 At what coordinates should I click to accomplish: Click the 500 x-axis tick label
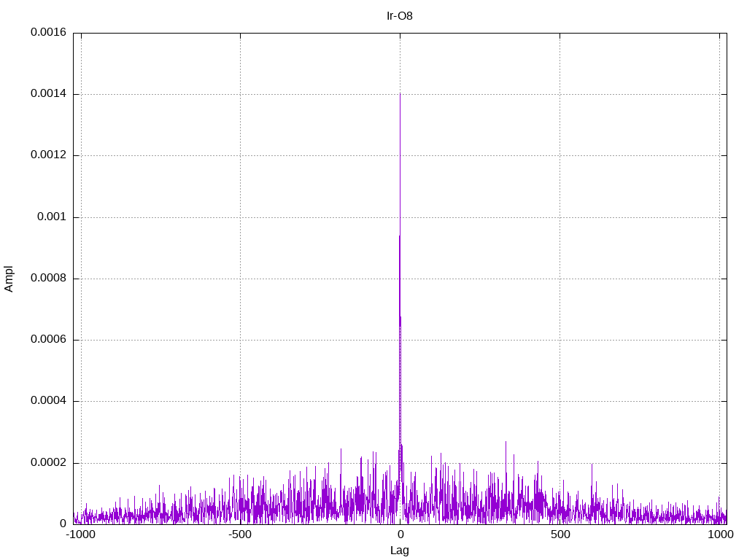click(560, 534)
